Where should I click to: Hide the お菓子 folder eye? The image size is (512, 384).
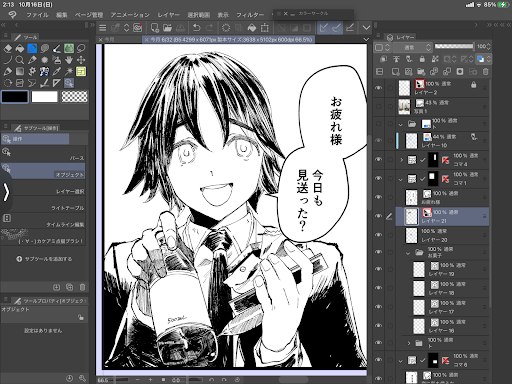coord(378,252)
